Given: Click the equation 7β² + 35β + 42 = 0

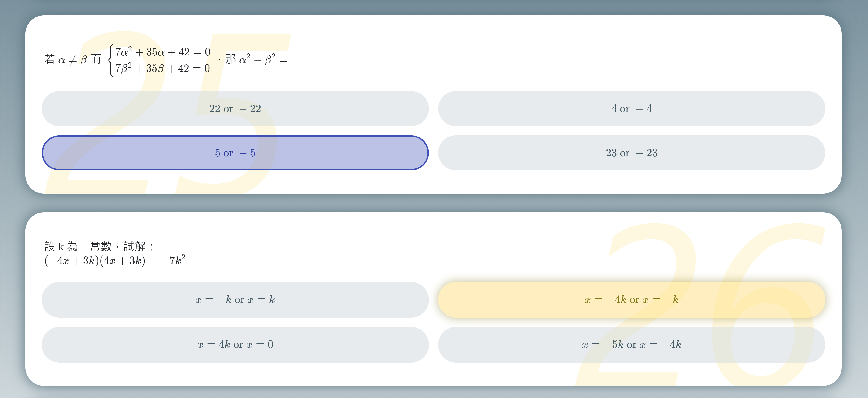Looking at the screenshot, I should click(163, 68).
